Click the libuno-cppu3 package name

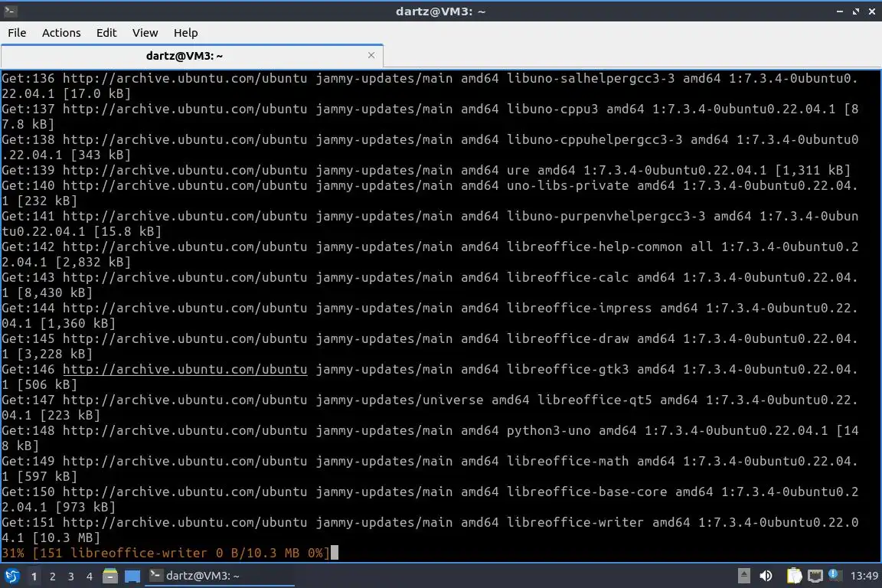552,109
